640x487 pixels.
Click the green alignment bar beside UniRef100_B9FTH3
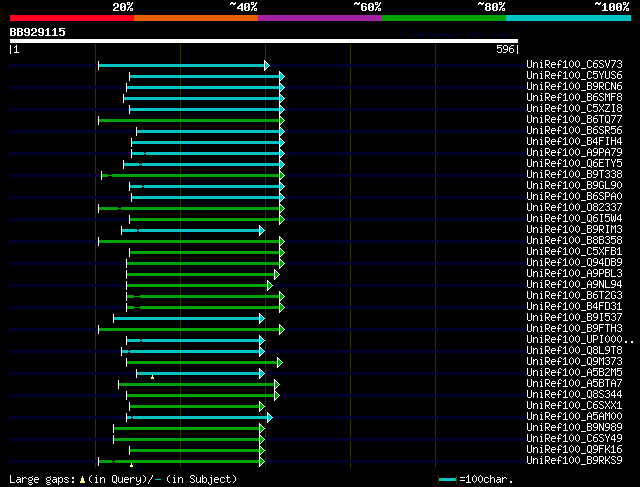(189, 330)
